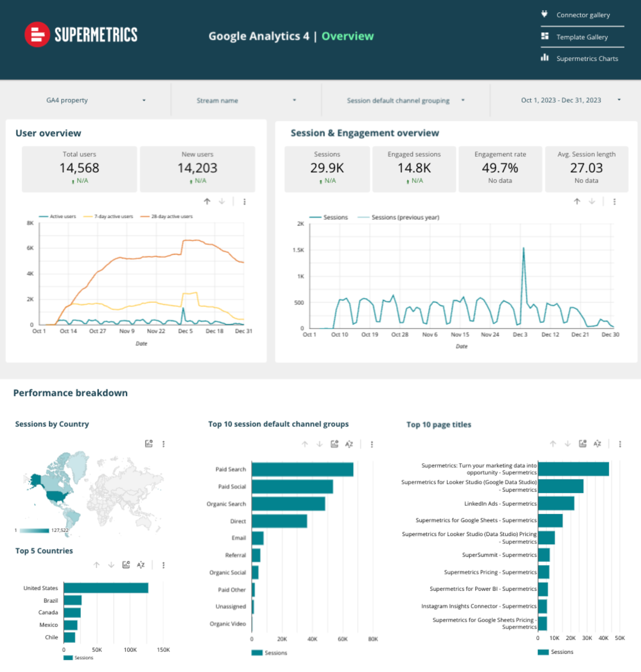Click drill down arrow on sessions line chart
Image resolution: width=641 pixels, height=672 pixels.
click(592, 202)
